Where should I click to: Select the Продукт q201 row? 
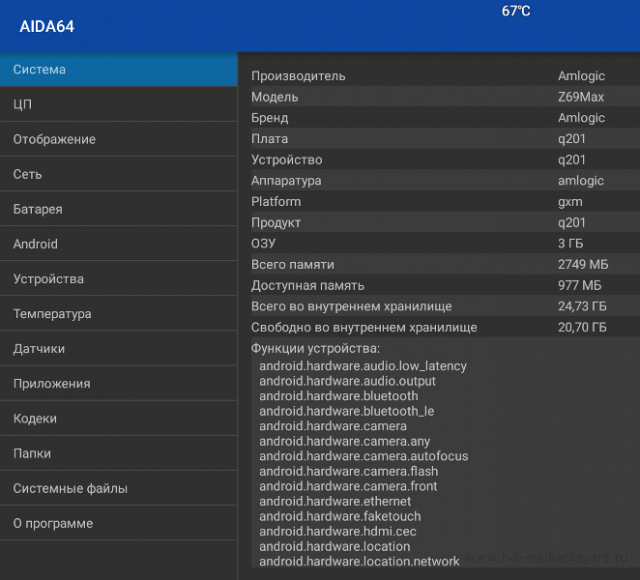coord(445,222)
